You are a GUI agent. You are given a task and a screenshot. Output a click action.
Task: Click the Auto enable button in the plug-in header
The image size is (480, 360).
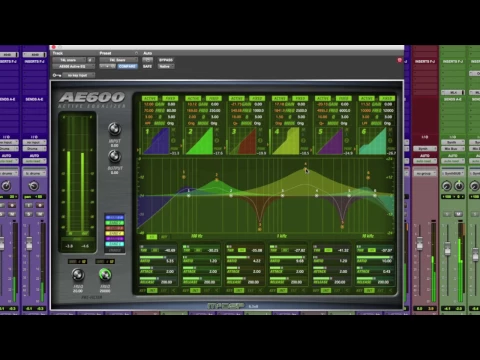click(x=147, y=60)
